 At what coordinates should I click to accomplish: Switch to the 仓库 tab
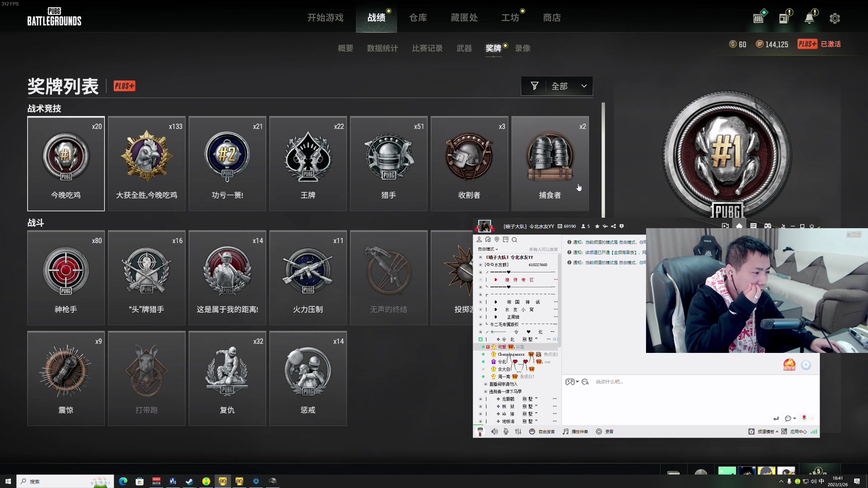pyautogui.click(x=418, y=18)
